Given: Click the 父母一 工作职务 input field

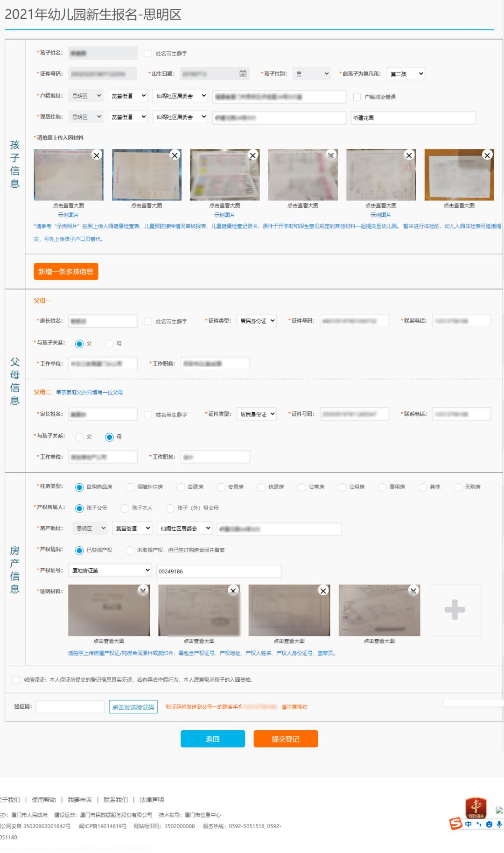Looking at the screenshot, I should click(x=216, y=364).
